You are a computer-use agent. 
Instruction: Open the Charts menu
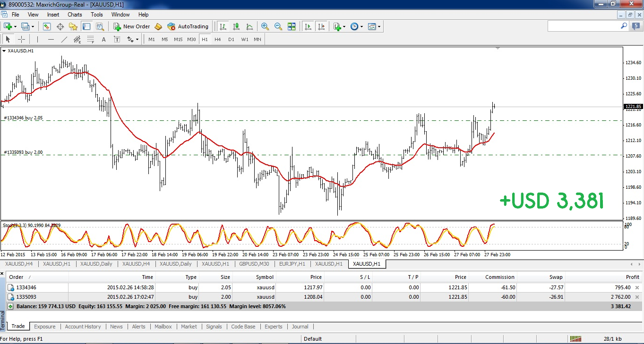tap(75, 15)
